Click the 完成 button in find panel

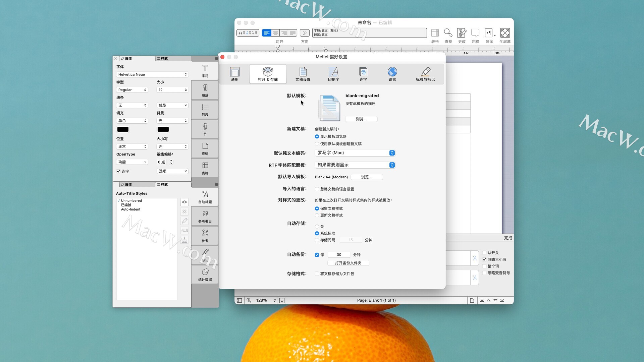pos(508,238)
